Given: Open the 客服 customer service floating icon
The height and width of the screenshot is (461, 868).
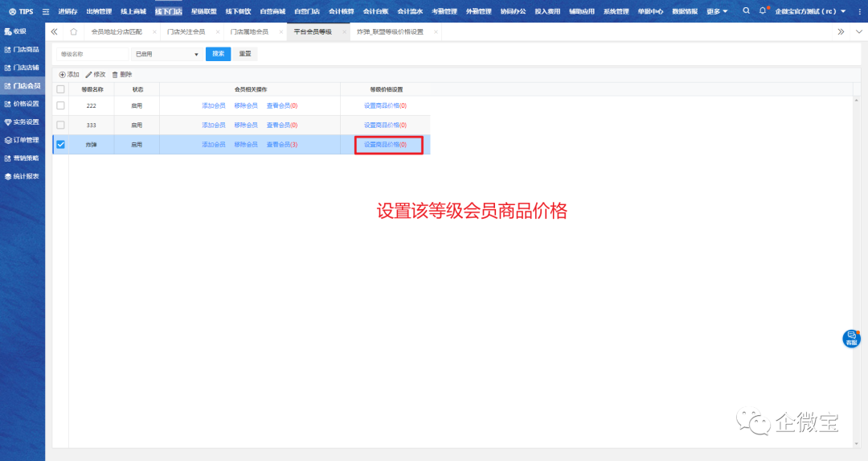Looking at the screenshot, I should pyautogui.click(x=851, y=338).
